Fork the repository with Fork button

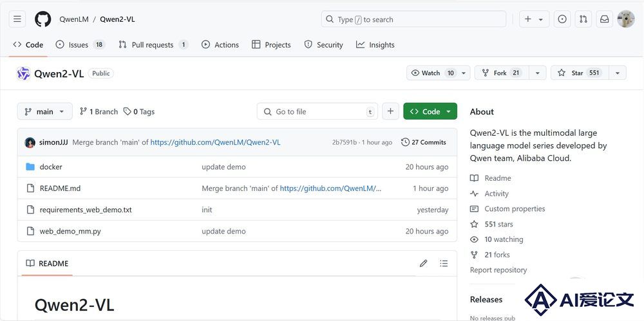pos(502,73)
